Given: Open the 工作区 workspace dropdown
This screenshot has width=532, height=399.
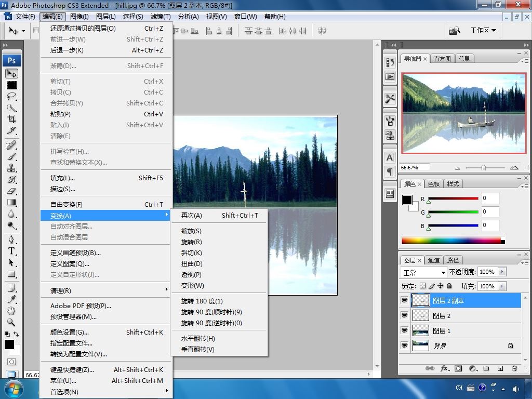Looking at the screenshot, I should pos(483,30).
